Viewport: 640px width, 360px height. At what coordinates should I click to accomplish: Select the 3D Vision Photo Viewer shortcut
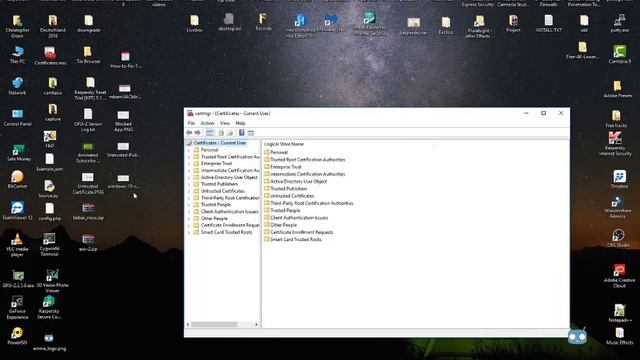52,281
